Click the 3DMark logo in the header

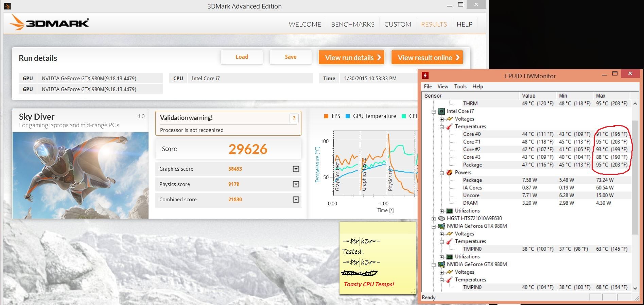(49, 23)
